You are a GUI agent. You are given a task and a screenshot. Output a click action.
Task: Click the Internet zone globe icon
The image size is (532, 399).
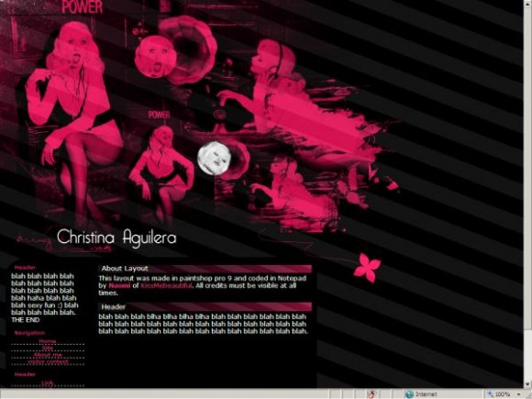pos(409,393)
